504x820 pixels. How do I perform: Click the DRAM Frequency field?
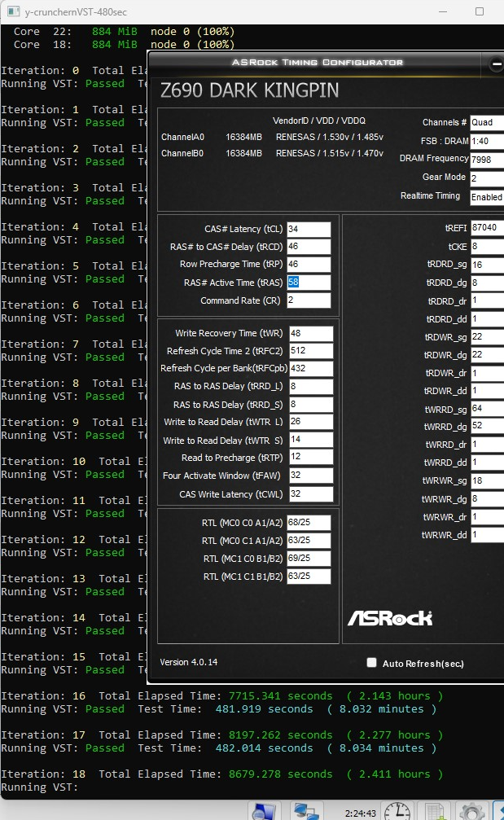tap(487, 159)
